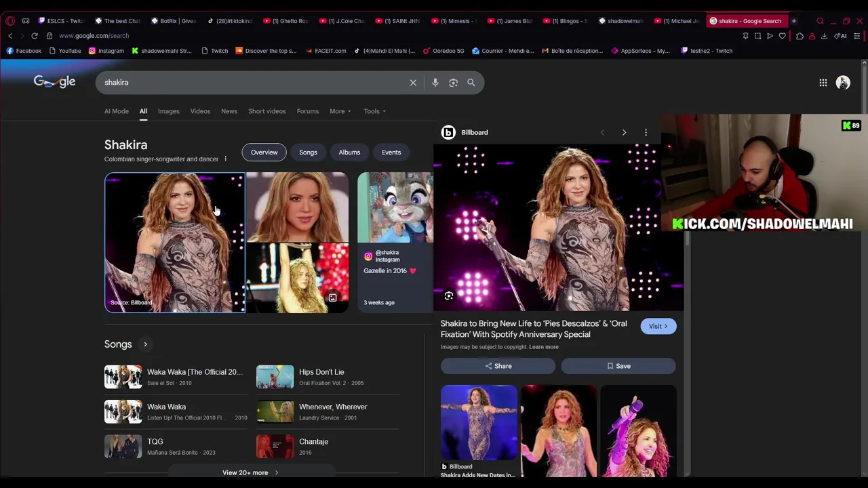Select the Events chip
The width and height of the screenshot is (868, 488).
point(391,152)
